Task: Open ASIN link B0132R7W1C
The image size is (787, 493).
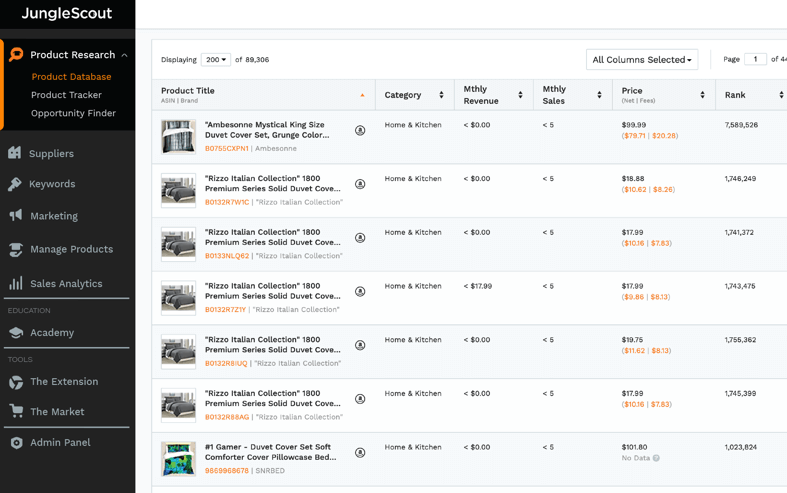Action: [226, 202]
